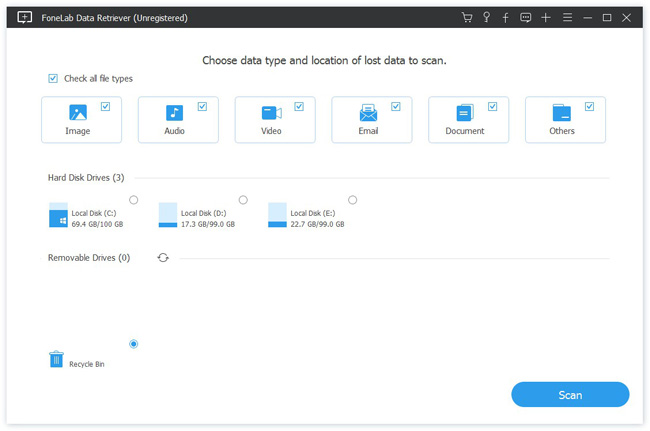650x431 pixels.
Task: Untick the Audio file type checkbox
Action: 202,105
